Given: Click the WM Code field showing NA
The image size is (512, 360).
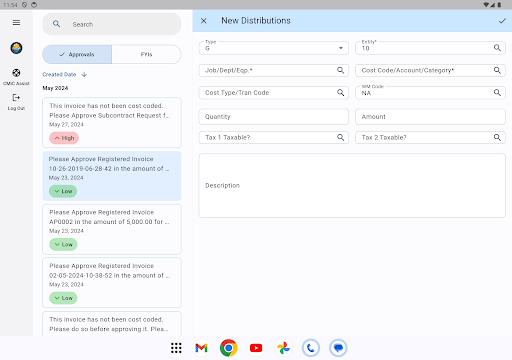Looking at the screenshot, I should (x=430, y=93).
